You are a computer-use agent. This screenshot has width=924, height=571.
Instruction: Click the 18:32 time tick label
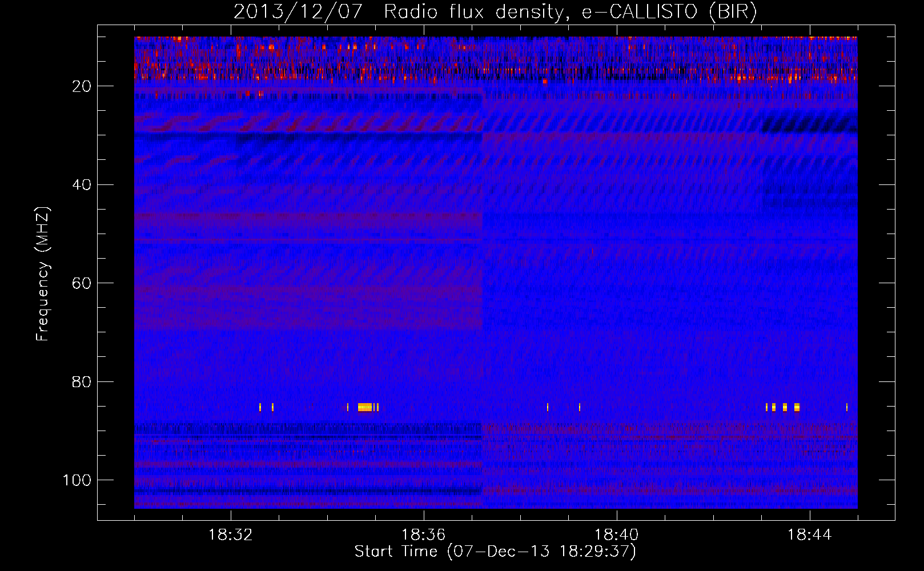231,535
